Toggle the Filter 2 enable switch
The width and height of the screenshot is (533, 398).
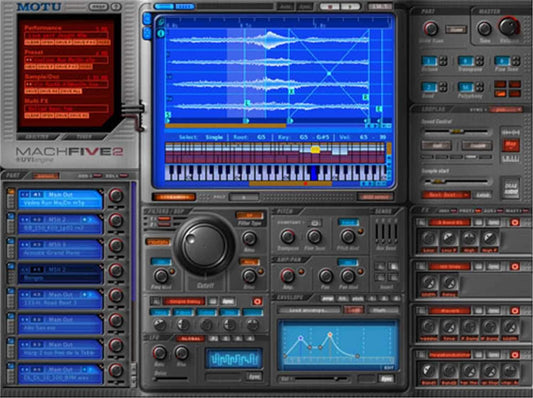point(164,225)
